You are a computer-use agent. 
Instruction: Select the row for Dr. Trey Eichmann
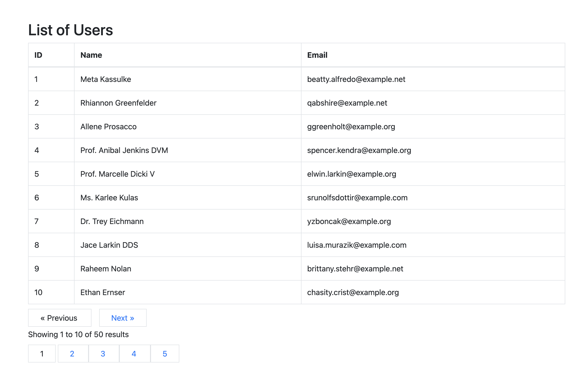(x=112, y=221)
